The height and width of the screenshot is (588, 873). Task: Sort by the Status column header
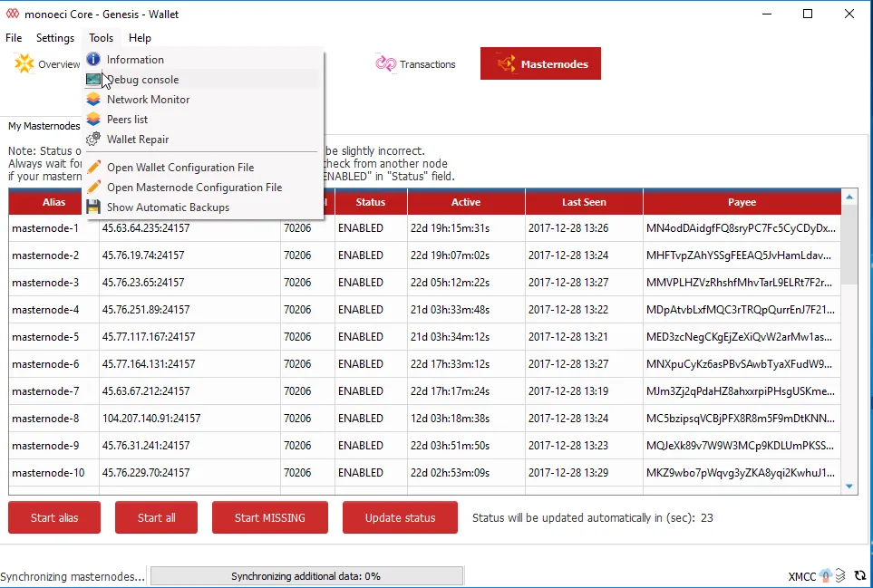(371, 202)
